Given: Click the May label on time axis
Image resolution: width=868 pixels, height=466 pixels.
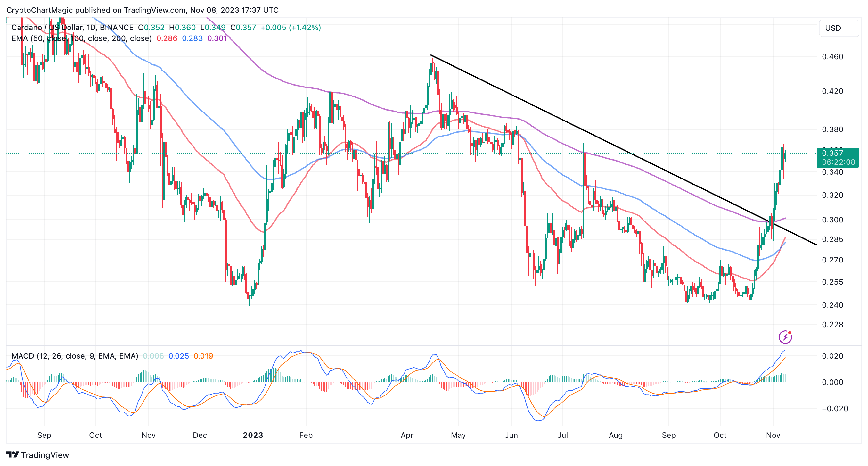Looking at the screenshot, I should (458, 435).
